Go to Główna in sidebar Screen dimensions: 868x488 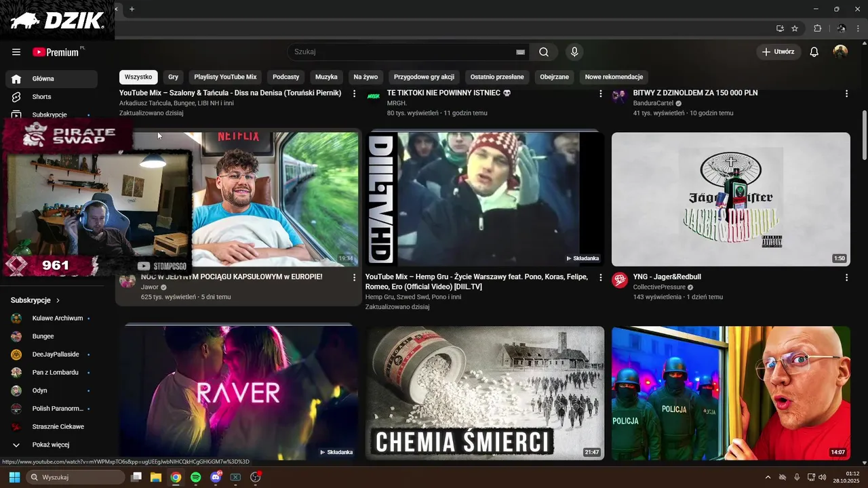pos(51,79)
